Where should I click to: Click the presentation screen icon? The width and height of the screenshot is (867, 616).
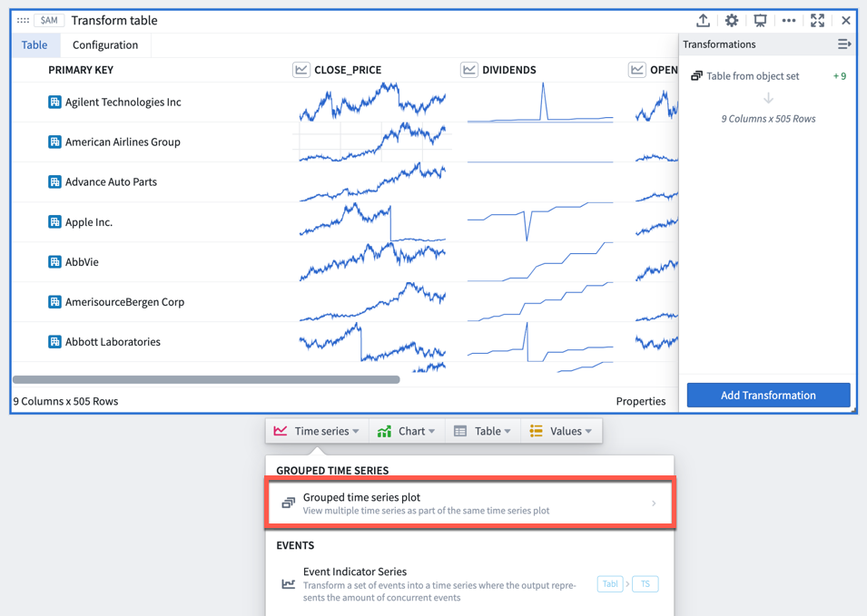[x=760, y=21]
